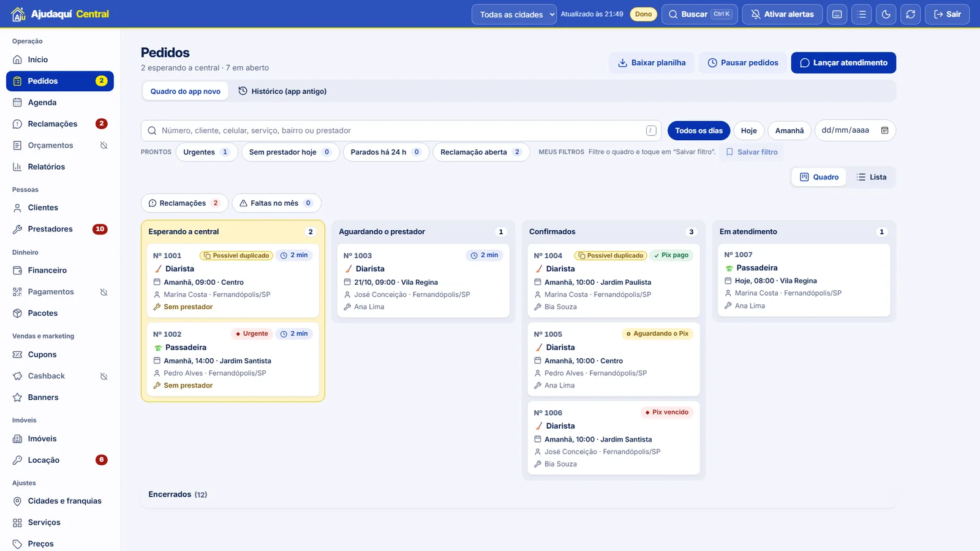Image resolution: width=980 pixels, height=551 pixels.
Task: Click the muted icon beside Cashback
Action: pos(104,376)
